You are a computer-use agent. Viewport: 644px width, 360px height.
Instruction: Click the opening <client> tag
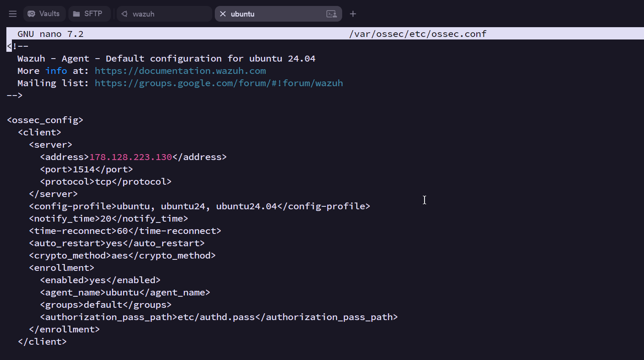(39, 132)
